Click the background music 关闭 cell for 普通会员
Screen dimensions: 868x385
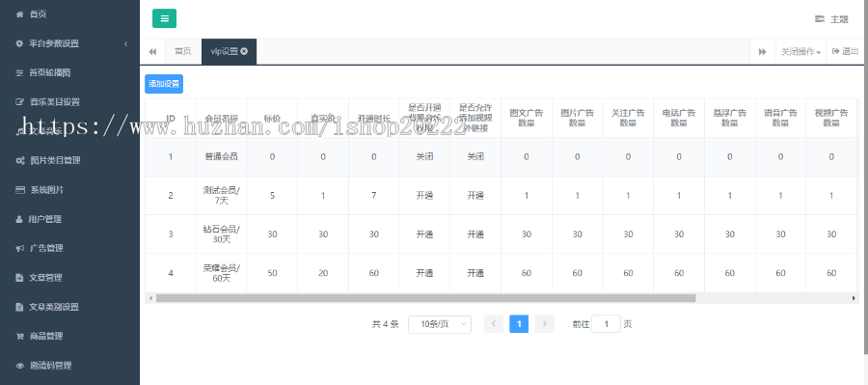[424, 156]
